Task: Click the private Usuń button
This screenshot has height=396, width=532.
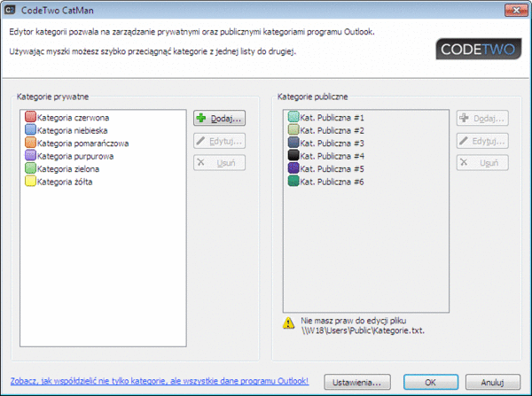Action: coord(220,163)
